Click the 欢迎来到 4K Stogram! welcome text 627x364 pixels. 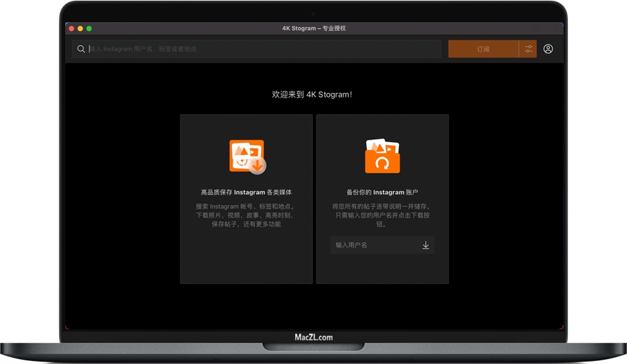pos(312,94)
